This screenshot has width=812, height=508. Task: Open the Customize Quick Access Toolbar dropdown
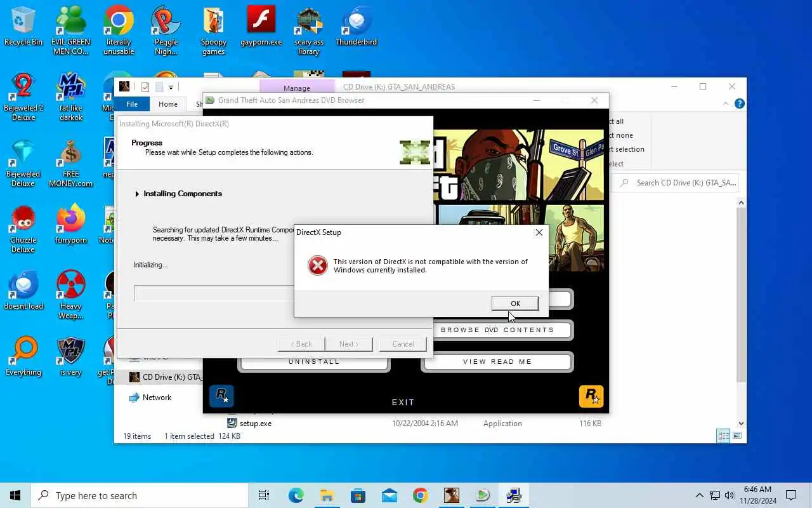(x=171, y=88)
